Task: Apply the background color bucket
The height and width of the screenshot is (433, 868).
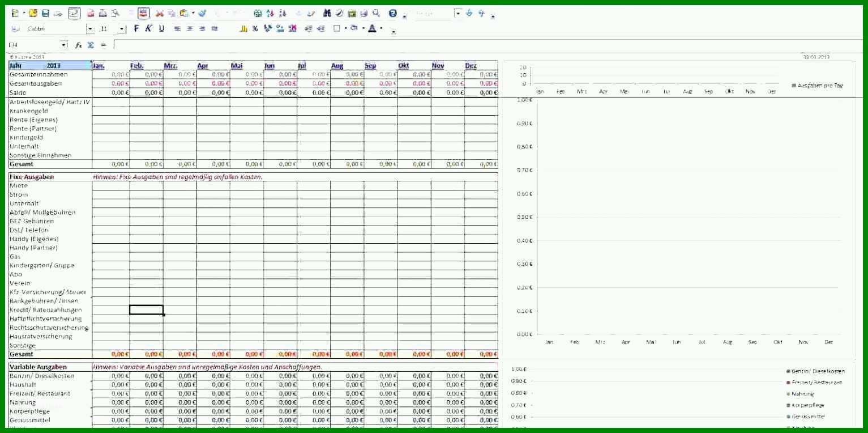Action: tap(354, 28)
